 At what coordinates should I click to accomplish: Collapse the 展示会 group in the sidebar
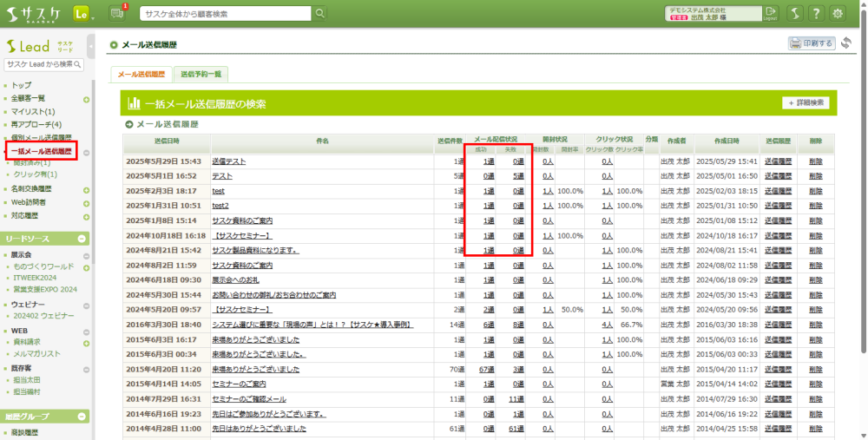tap(86, 256)
